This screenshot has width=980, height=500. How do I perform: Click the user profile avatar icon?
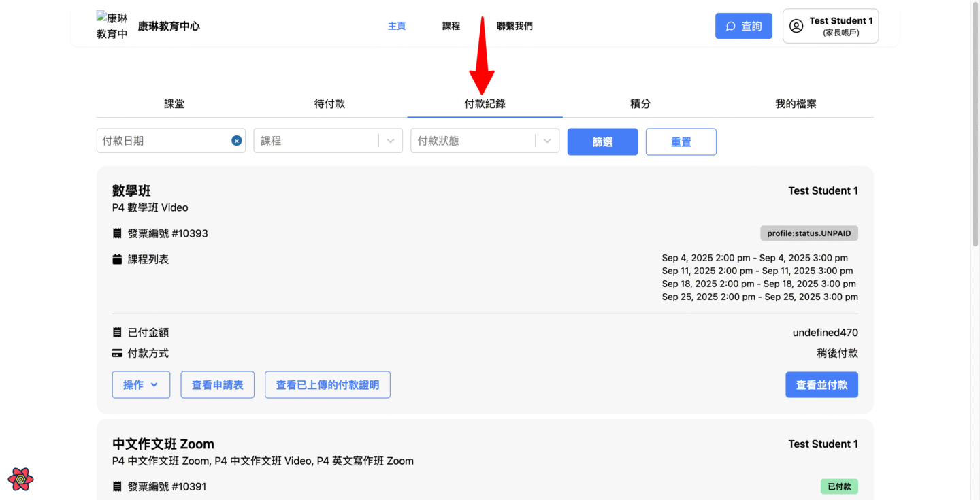coord(796,26)
